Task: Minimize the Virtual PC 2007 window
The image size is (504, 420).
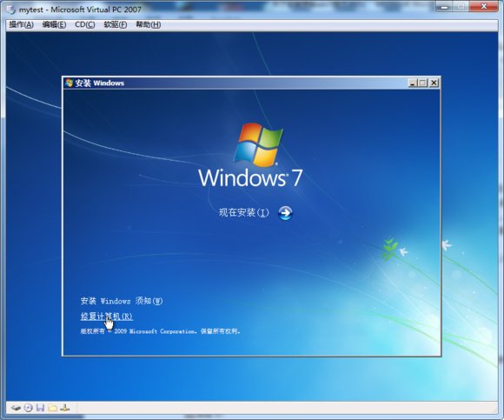Action: point(444,6)
